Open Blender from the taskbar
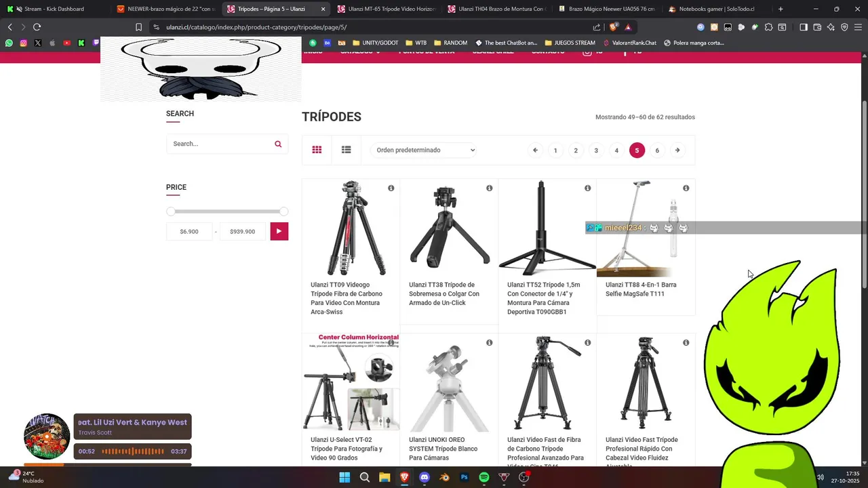Image resolution: width=868 pixels, height=488 pixels. coord(444,477)
